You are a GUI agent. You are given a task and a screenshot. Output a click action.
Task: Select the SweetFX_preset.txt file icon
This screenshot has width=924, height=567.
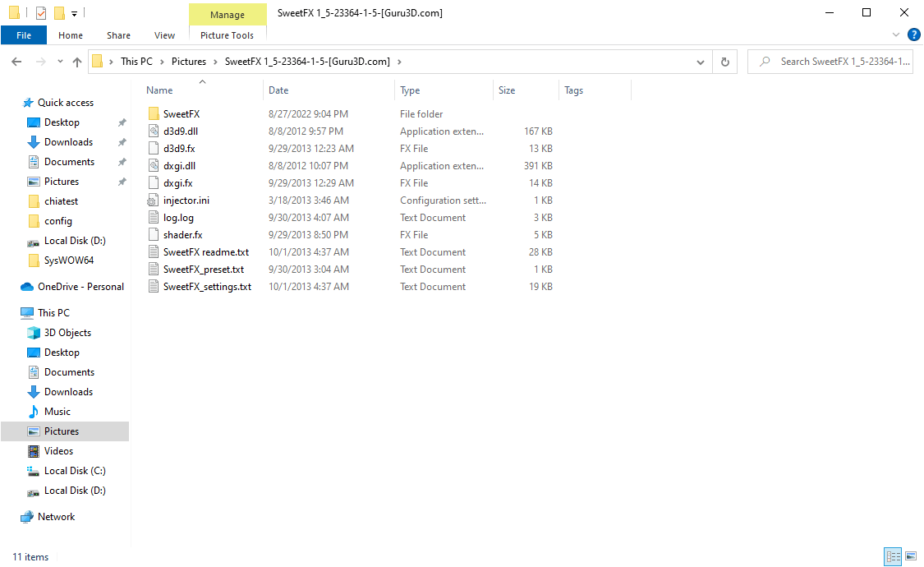(154, 270)
